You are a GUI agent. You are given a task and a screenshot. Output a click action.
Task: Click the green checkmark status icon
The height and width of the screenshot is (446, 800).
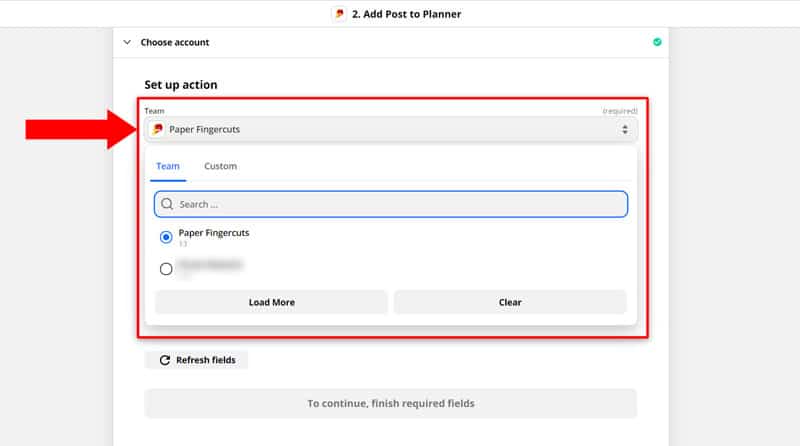pyautogui.click(x=657, y=42)
